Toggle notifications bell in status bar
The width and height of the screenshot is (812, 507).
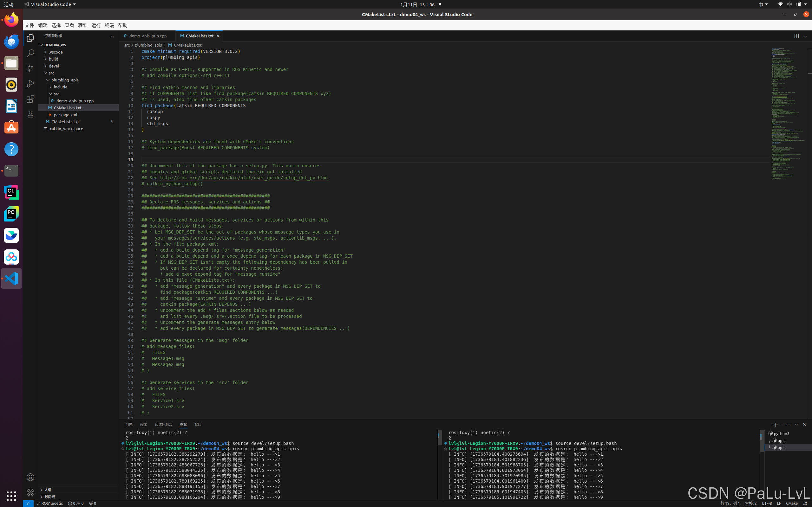pyautogui.click(x=805, y=503)
